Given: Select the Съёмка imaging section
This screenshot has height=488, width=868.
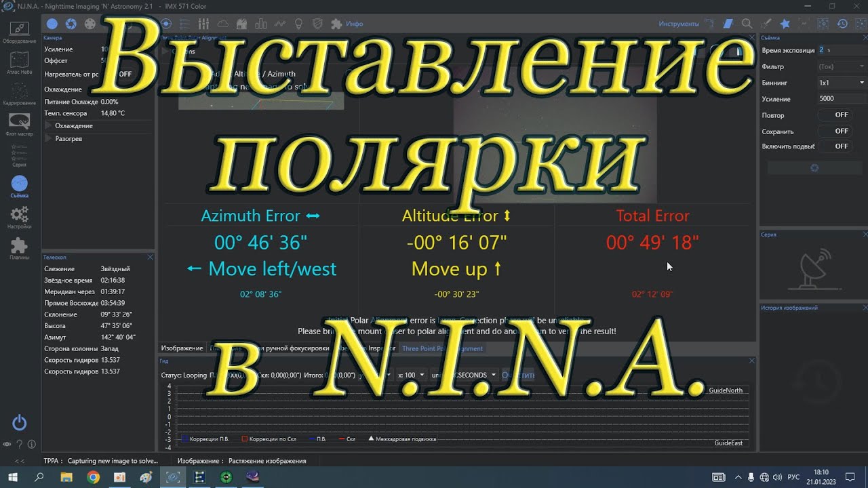Looking at the screenshot, I should coord(19,187).
